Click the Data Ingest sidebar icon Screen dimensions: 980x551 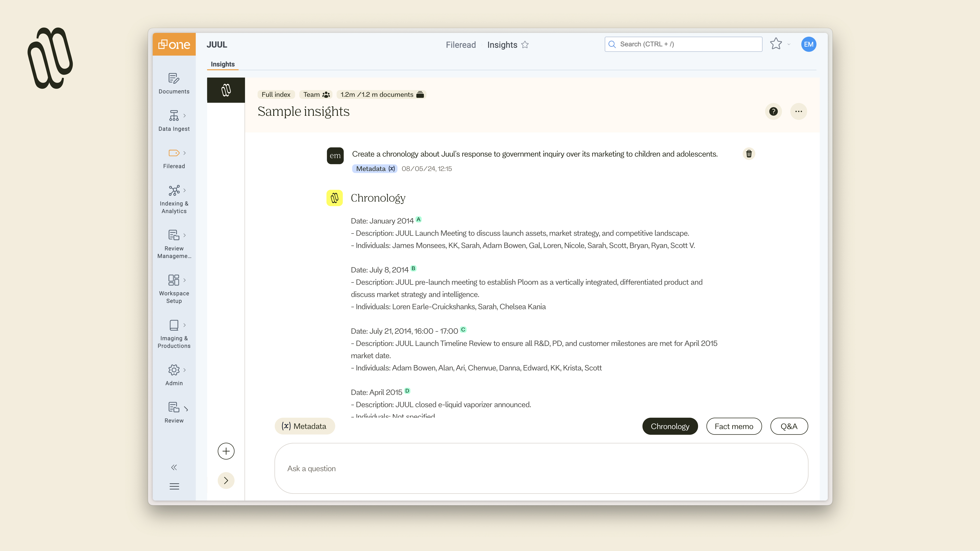[x=174, y=116]
